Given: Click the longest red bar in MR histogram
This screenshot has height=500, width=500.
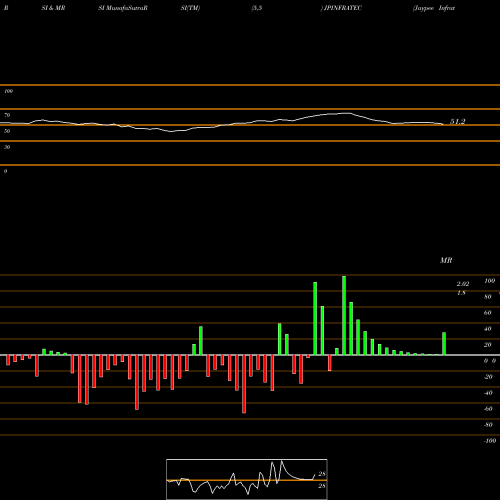Looking at the screenshot, I should pos(244,384).
